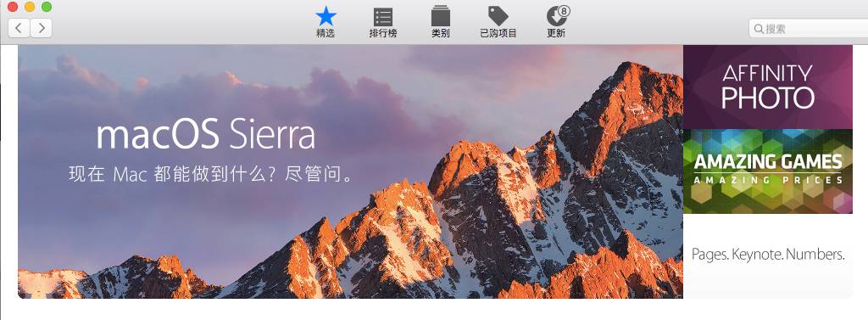The height and width of the screenshot is (320, 868).
Task: Minimize the App Store window
Action: click(30, 7)
